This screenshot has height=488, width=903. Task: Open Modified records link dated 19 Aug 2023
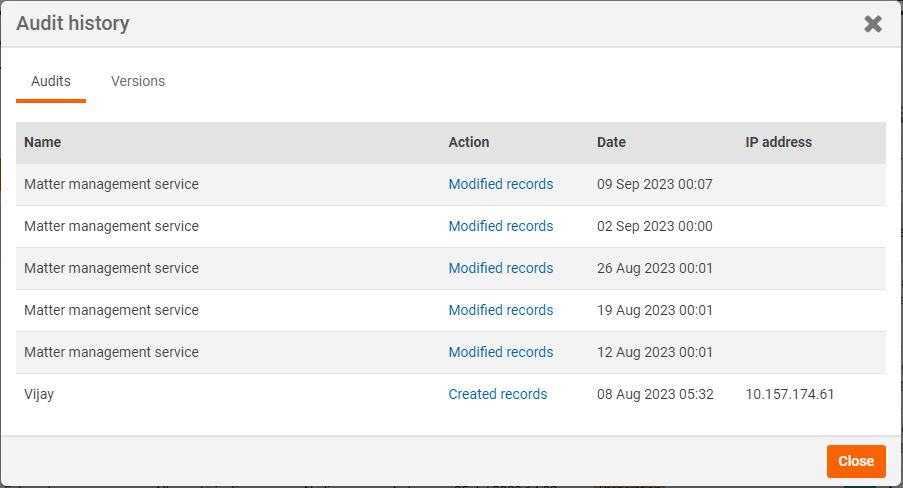[x=500, y=311]
